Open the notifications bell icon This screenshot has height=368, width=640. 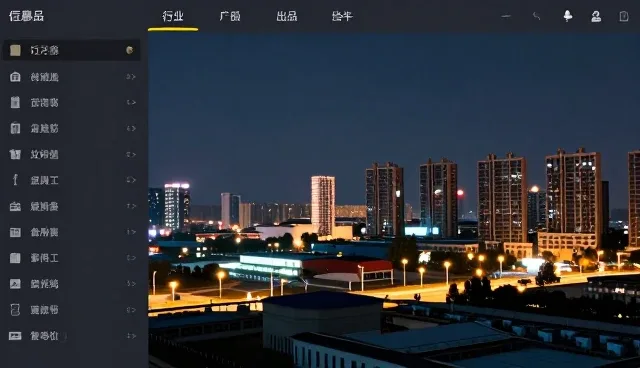point(567,16)
